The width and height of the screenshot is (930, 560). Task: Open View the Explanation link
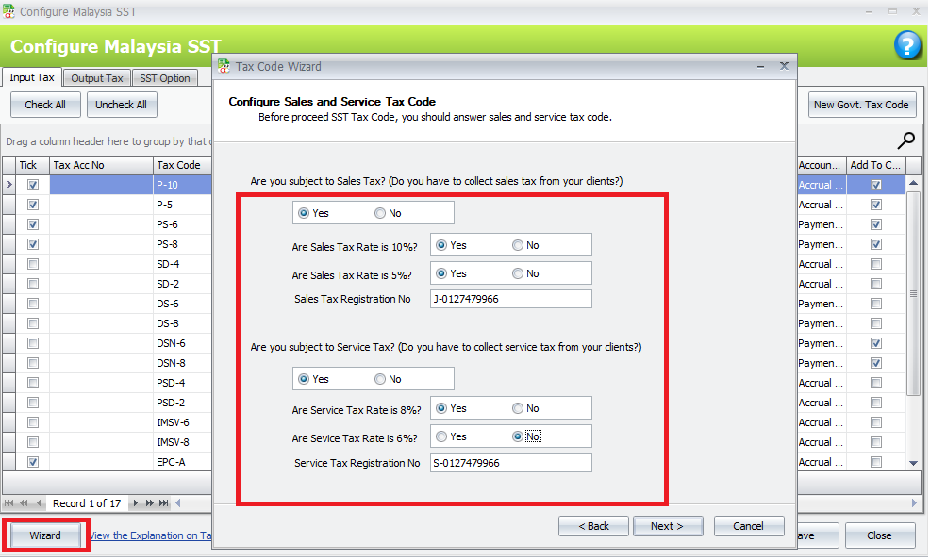[150, 535]
